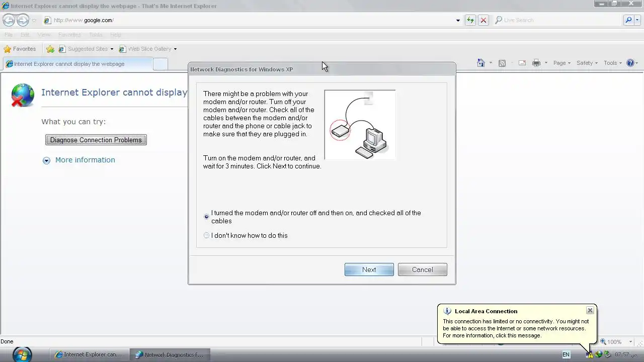The height and width of the screenshot is (362, 644).
Task: Open the Safety command menu
Action: 587,63
